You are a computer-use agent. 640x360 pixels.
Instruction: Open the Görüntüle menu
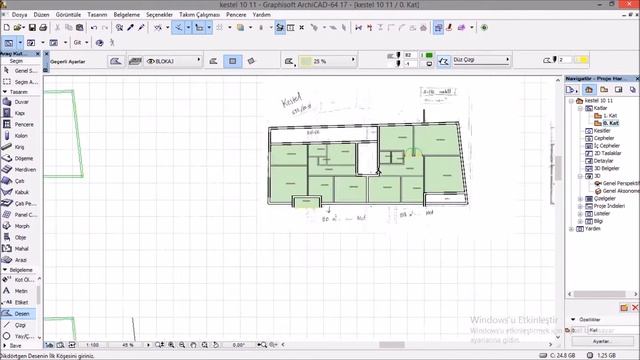(x=68, y=14)
